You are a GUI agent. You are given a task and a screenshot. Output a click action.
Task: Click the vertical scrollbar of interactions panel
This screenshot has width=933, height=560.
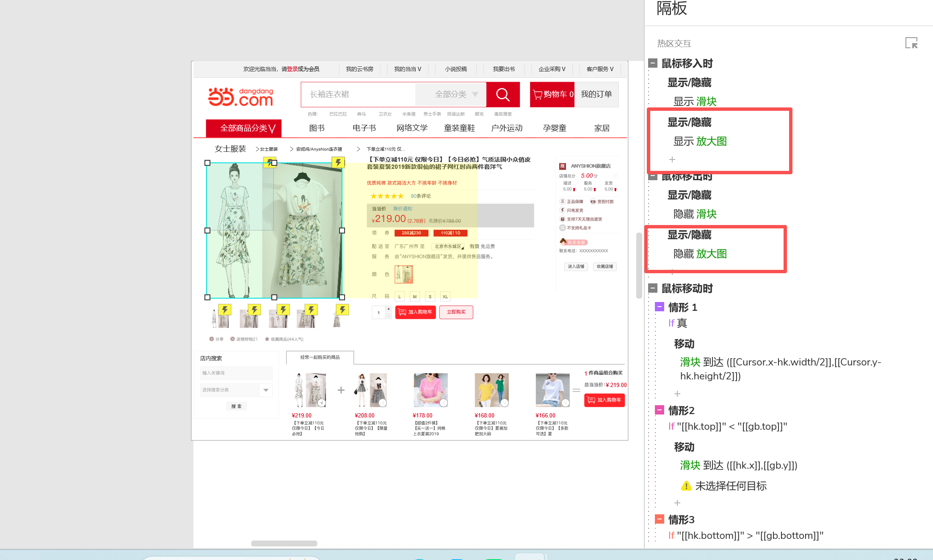[639, 266]
